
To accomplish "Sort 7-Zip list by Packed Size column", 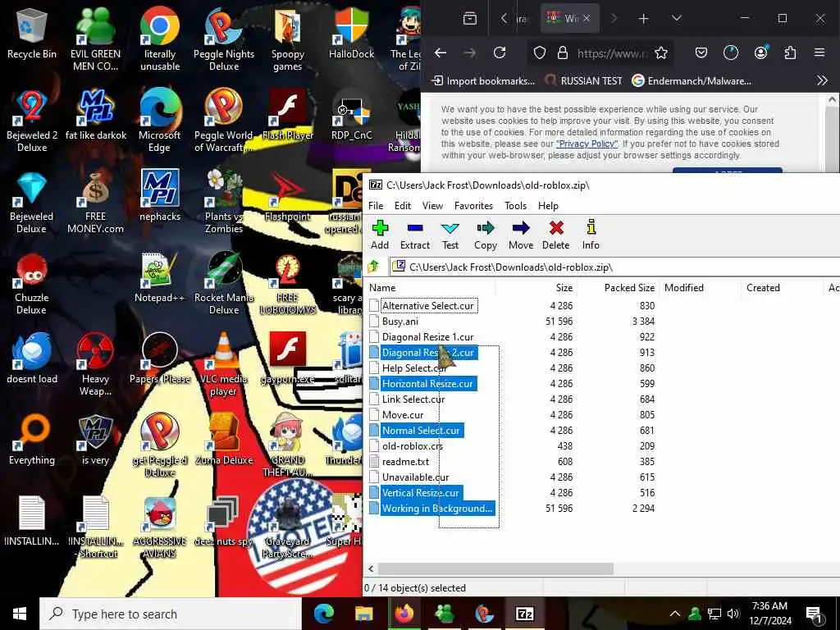I will [x=619, y=288].
